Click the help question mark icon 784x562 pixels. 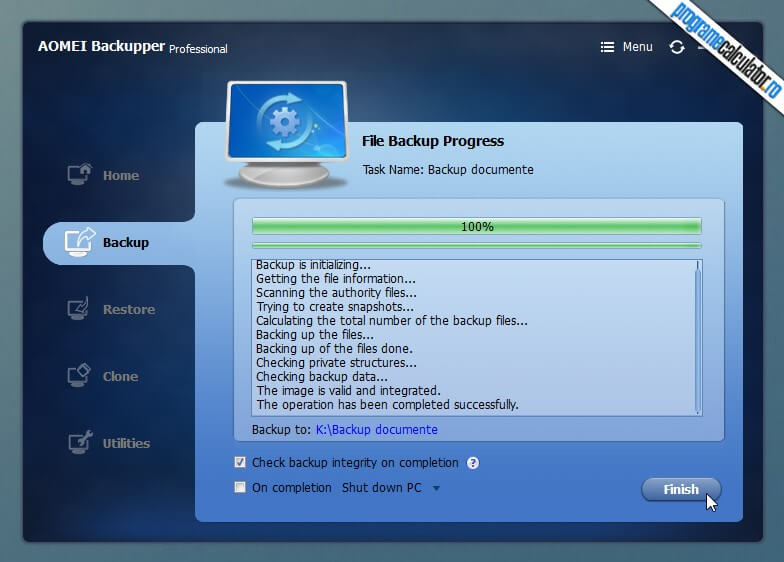[472, 463]
